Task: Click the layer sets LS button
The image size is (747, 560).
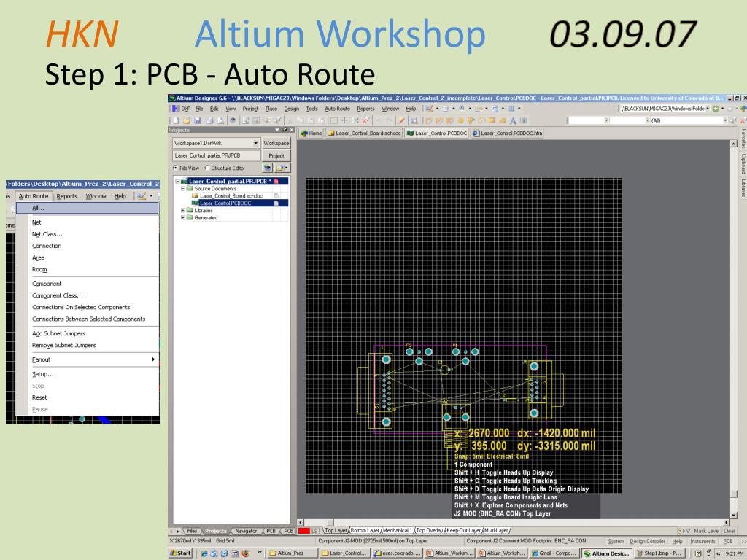Action: pyautogui.click(x=315, y=531)
